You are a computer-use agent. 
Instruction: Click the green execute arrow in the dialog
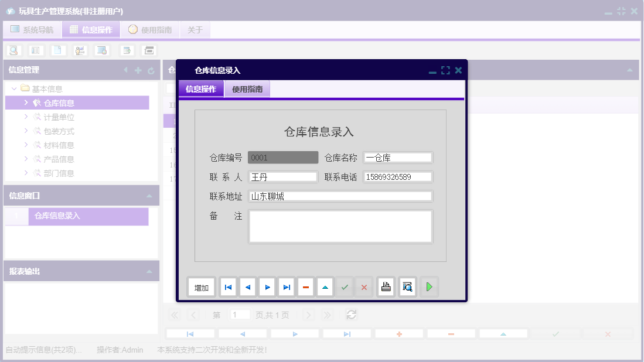coord(429,286)
